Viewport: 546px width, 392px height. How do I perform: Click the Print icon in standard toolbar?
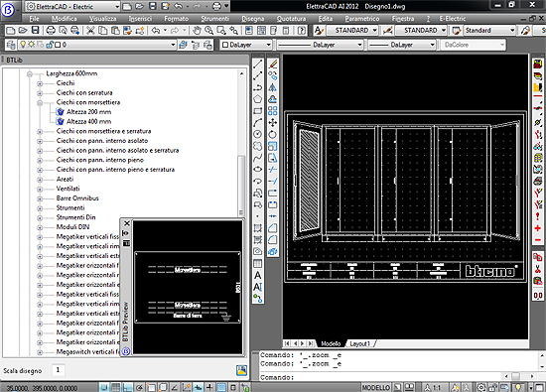pyautogui.click(x=51, y=31)
